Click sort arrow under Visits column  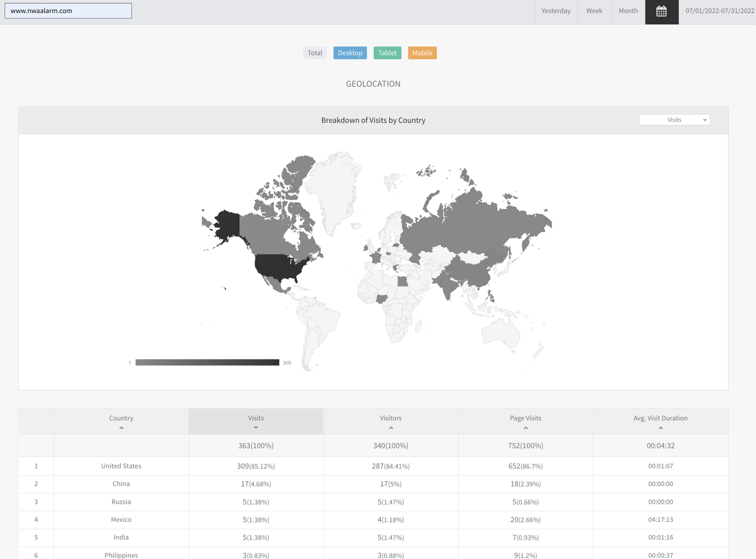tap(256, 427)
